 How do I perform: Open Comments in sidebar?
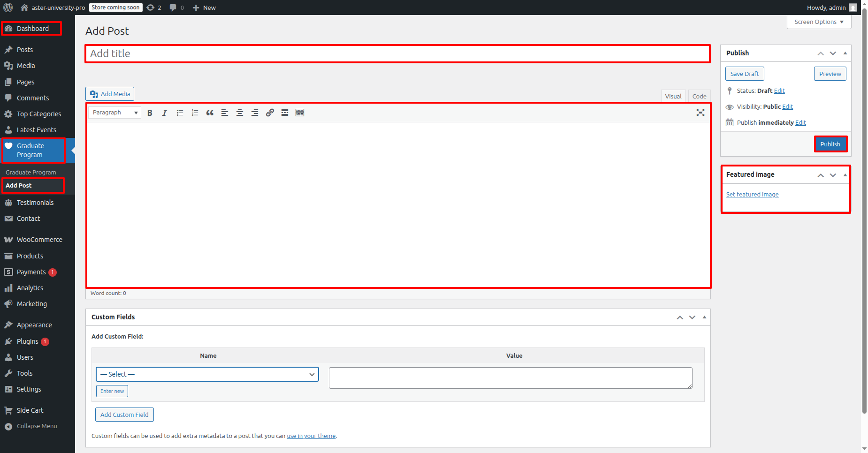click(33, 98)
